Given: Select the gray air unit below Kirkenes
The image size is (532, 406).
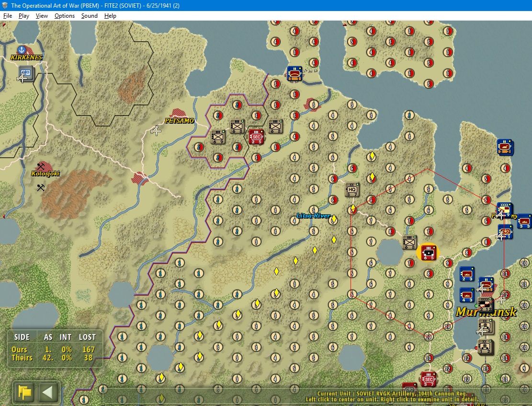Looking at the screenshot, I should click(x=26, y=73).
